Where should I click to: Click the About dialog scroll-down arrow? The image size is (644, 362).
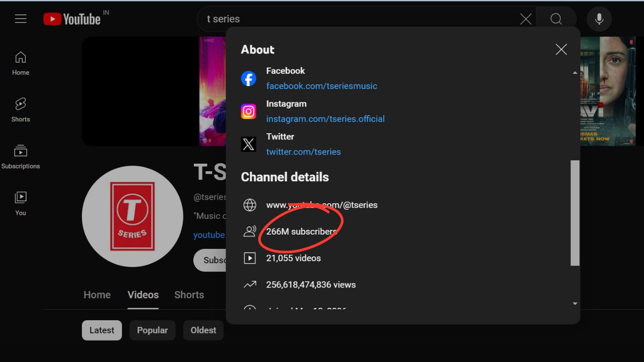coord(575,304)
